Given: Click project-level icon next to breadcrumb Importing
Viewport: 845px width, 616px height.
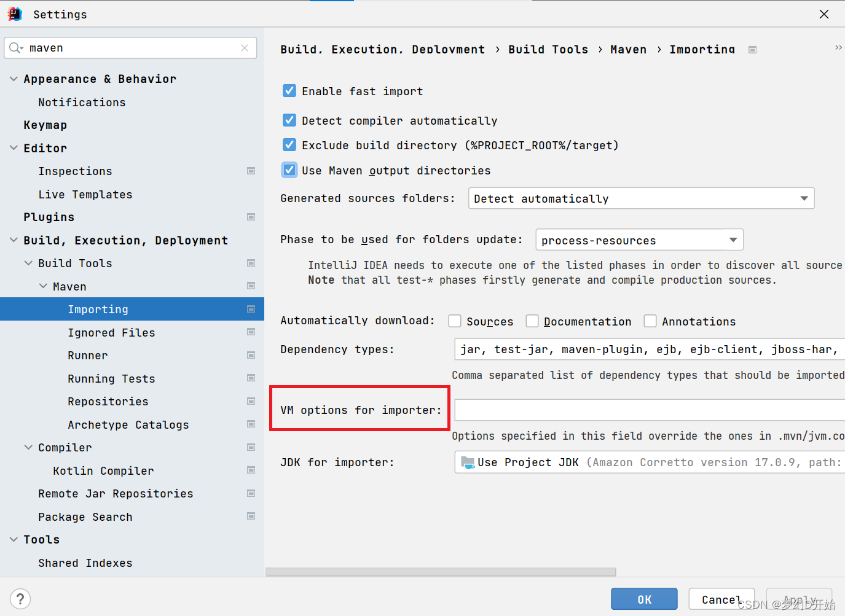Looking at the screenshot, I should click(x=752, y=50).
